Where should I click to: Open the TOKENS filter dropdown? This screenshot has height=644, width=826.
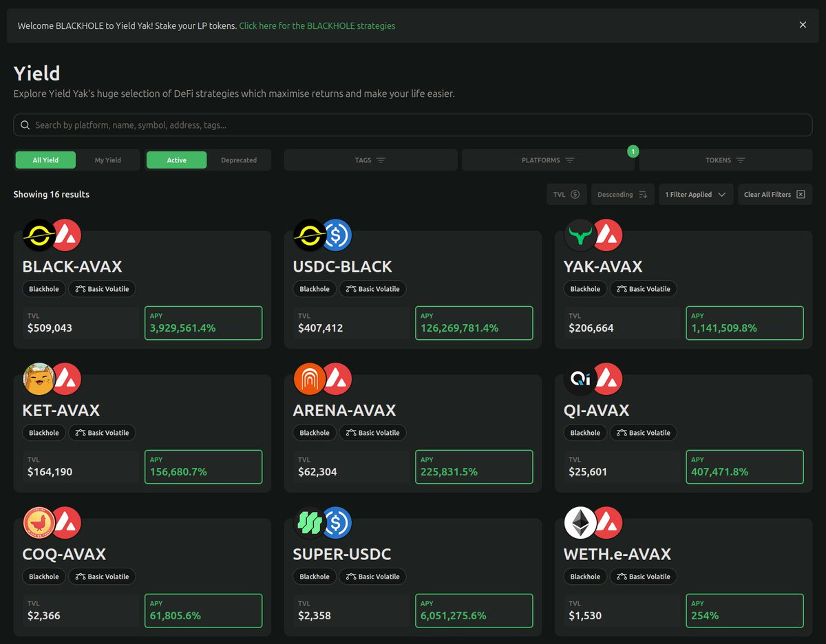click(726, 160)
